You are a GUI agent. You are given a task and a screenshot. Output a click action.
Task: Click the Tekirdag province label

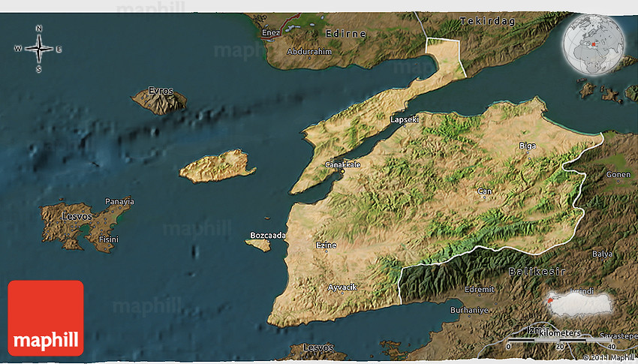[488, 21]
